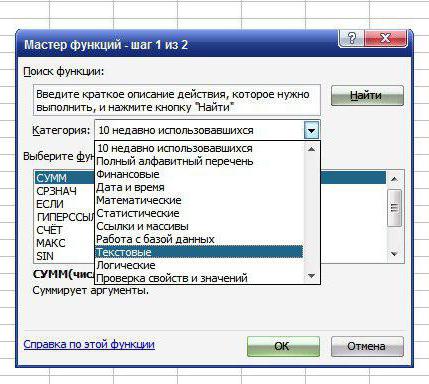
Task: Select the ЕСЛИ function
Action: [x=65, y=204]
